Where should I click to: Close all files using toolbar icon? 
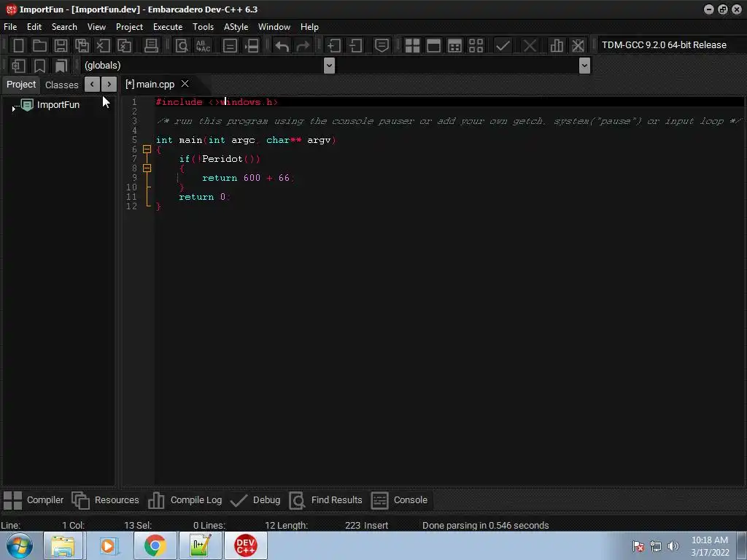[124, 46]
